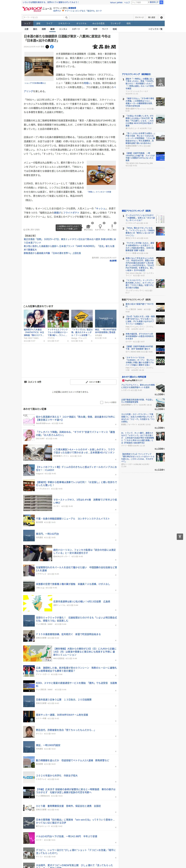The image size is (186, 868).
Task: Open the みんなの意見 tab
Action: pos(99,24)
